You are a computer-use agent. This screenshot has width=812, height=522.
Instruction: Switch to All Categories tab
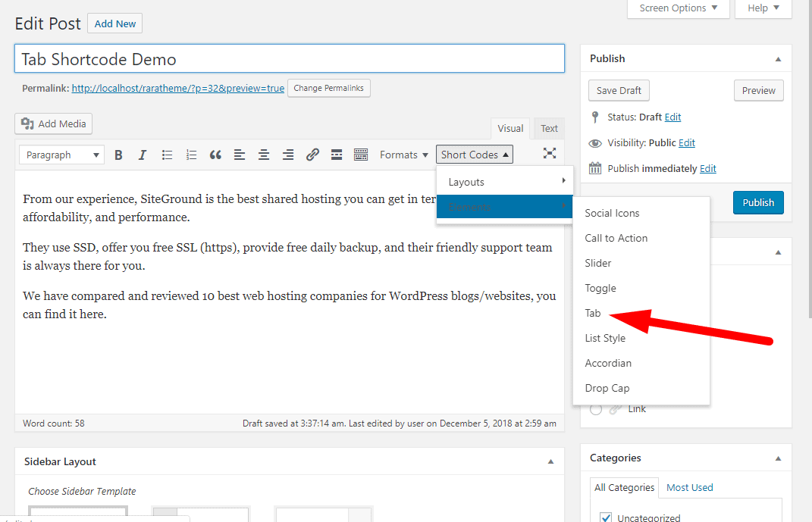click(x=624, y=487)
